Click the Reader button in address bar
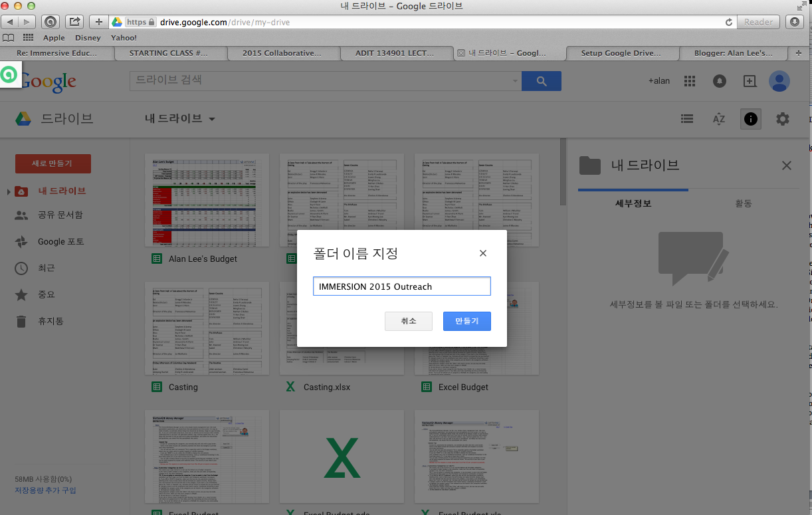This screenshot has height=515, width=812. tap(758, 22)
